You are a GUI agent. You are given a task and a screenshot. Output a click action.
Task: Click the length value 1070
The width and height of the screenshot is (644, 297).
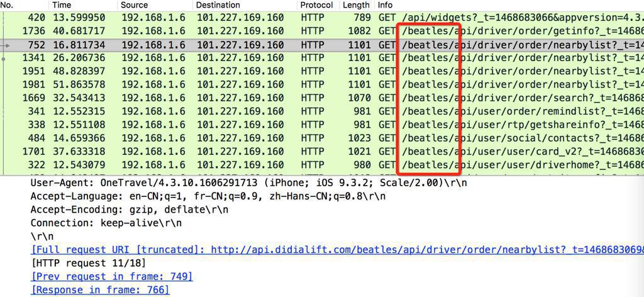point(358,98)
